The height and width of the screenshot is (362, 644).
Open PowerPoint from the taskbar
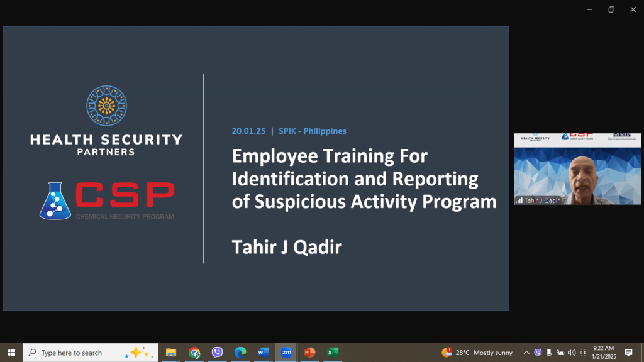tap(309, 353)
